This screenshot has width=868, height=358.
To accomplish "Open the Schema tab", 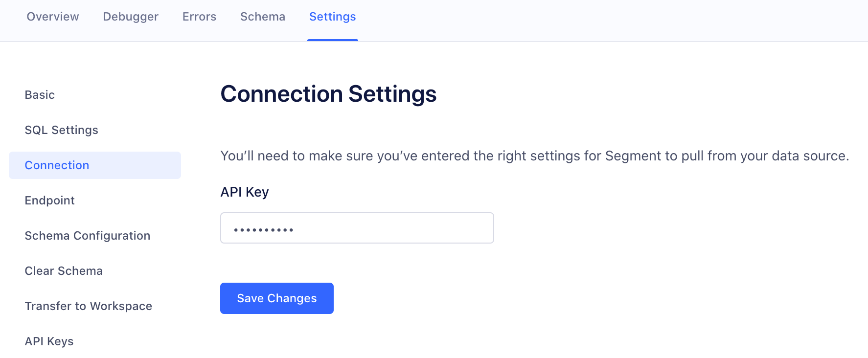I will point(262,16).
